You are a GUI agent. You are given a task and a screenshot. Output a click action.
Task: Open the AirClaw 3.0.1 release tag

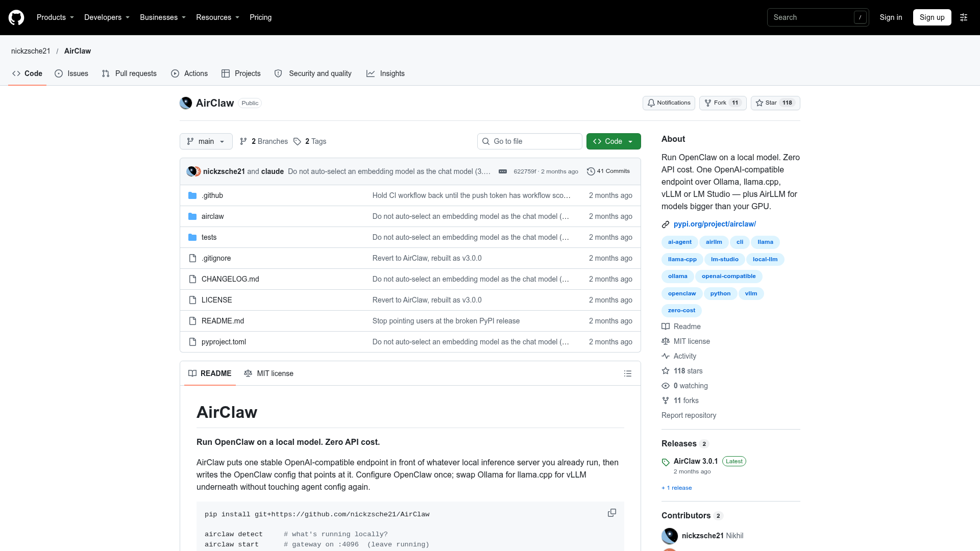[x=696, y=461]
